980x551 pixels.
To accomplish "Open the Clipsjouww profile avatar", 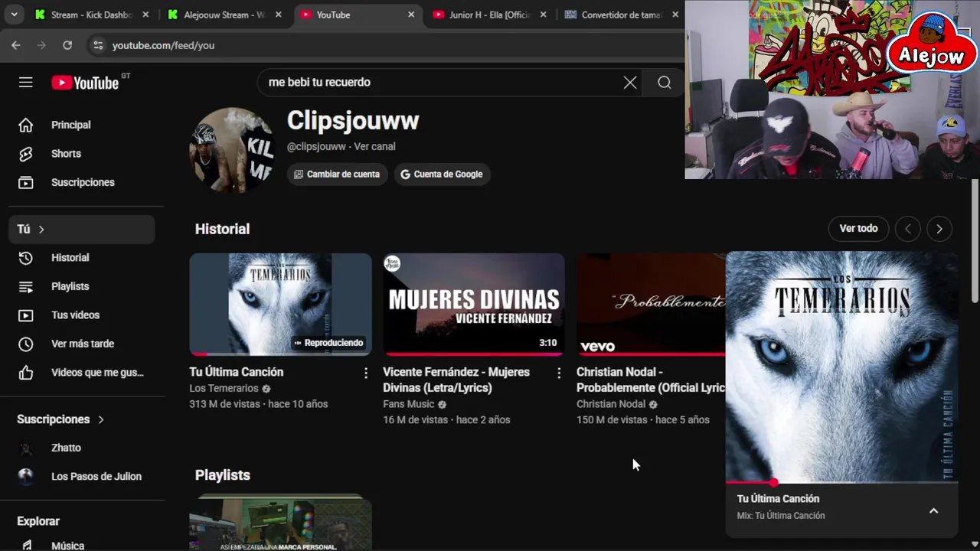I will tap(230, 150).
